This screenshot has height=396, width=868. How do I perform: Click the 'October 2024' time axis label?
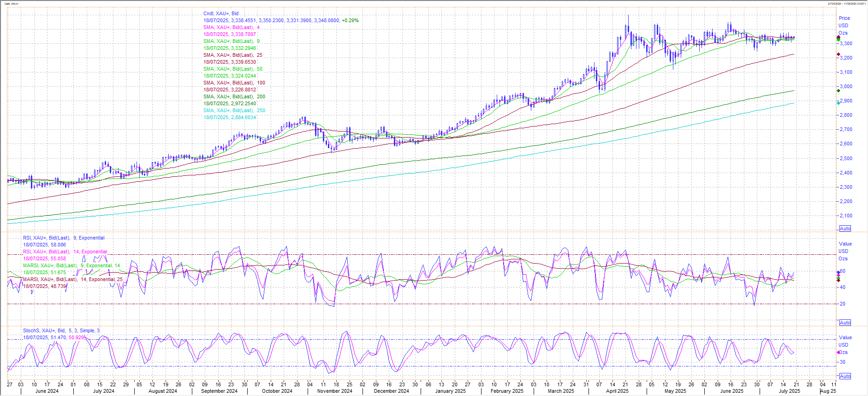pos(277,391)
